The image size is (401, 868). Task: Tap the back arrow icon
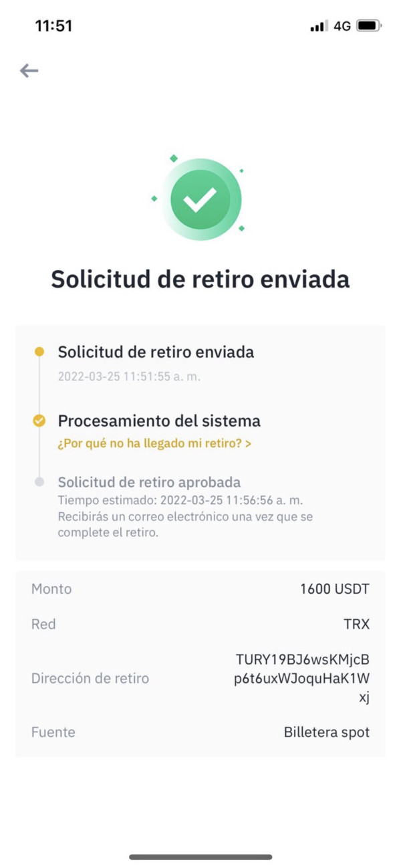pos(29,71)
